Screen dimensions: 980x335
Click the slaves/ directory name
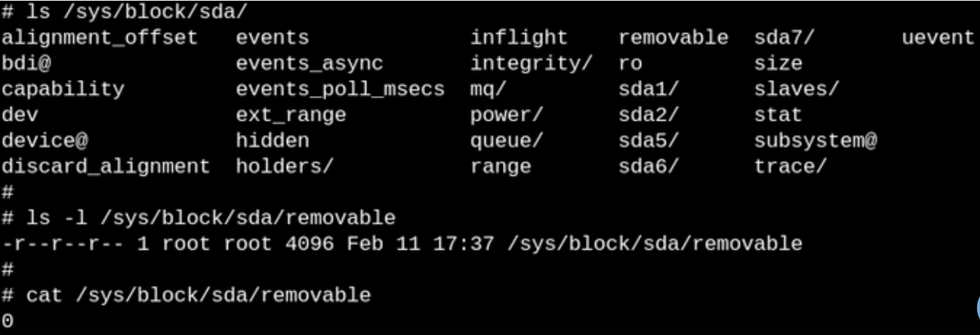[x=797, y=89]
